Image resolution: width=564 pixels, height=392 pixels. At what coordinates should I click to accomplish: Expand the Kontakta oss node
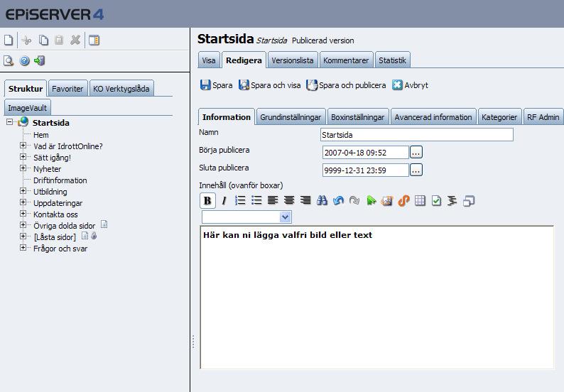click(x=23, y=214)
